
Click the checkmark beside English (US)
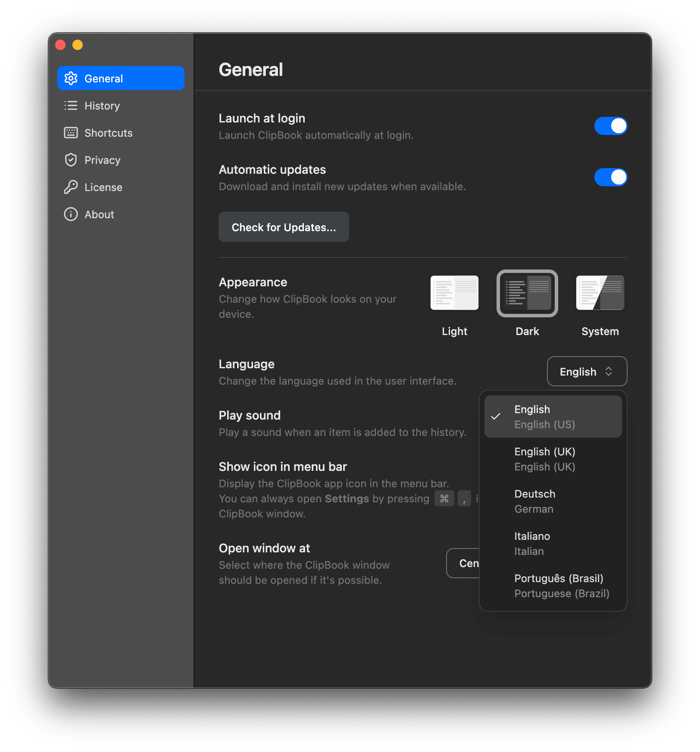point(496,416)
